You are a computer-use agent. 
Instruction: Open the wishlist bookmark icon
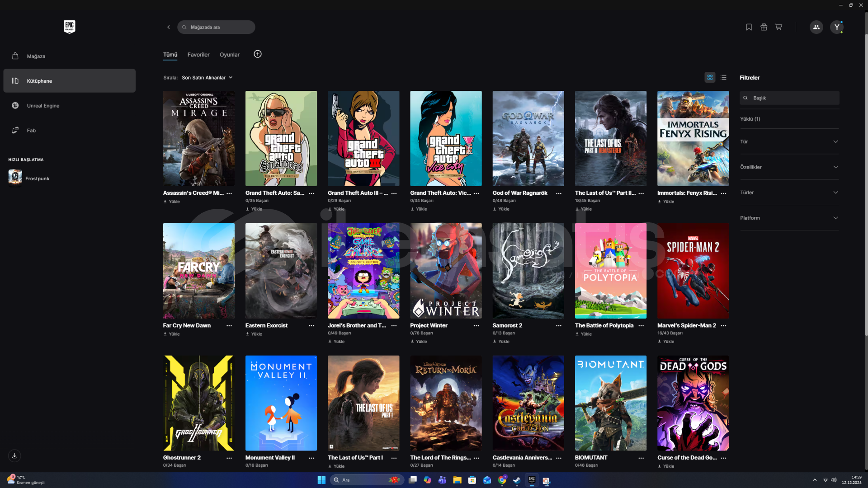(749, 27)
